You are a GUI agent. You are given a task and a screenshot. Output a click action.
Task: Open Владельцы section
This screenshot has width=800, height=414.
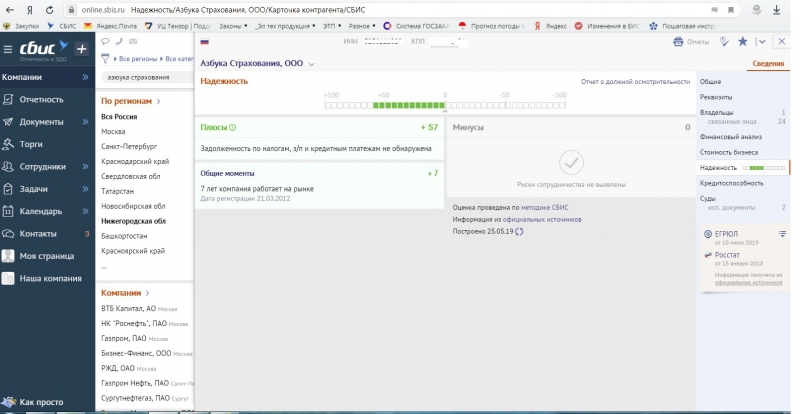716,112
